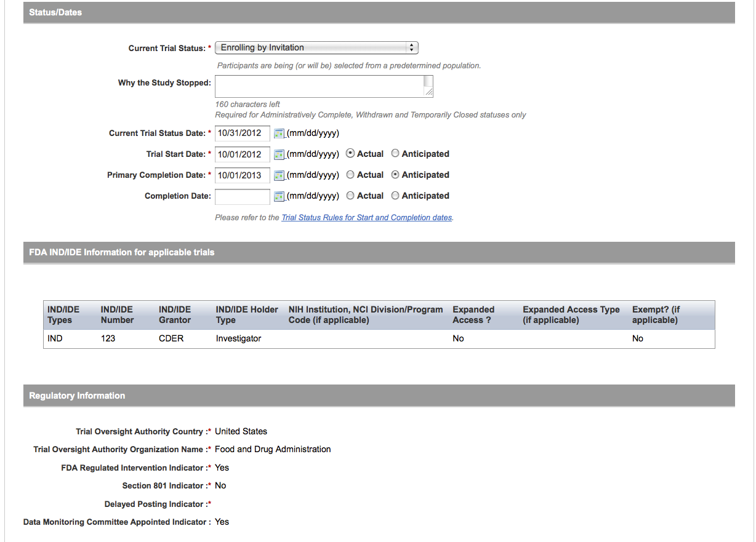Screen dimensions: 756x542
Task: Click the IND/IDE Number column header
Action: coord(117,314)
